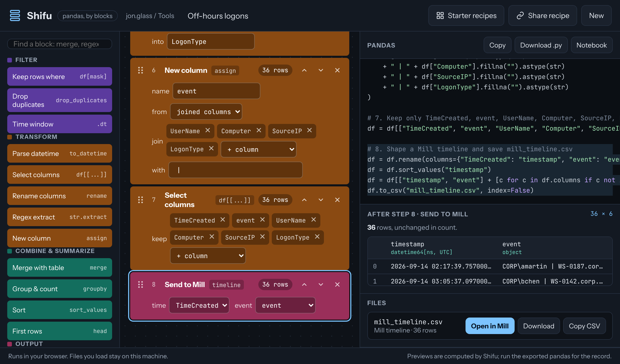The image size is (620, 364).
Task: Move step 6 New column down
Action: click(x=321, y=70)
